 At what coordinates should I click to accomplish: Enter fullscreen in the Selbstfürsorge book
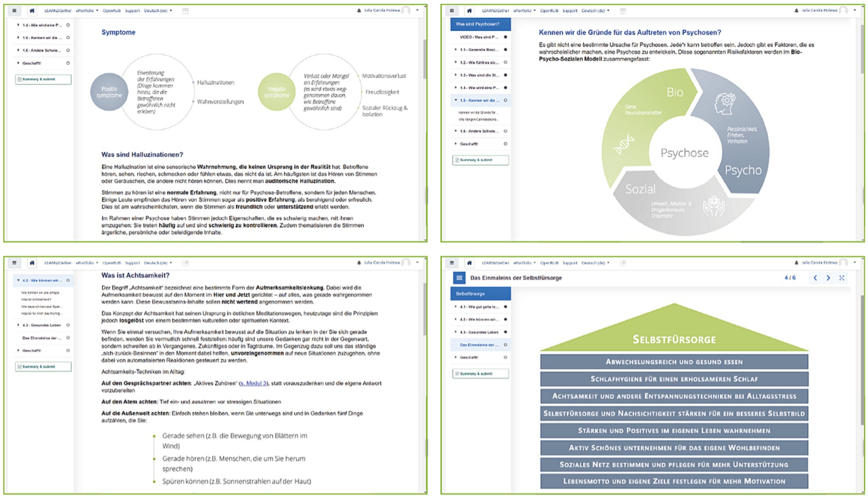click(842, 278)
